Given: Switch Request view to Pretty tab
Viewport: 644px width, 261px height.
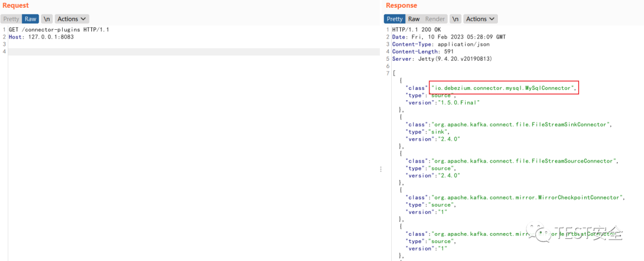Looking at the screenshot, I should coord(11,19).
